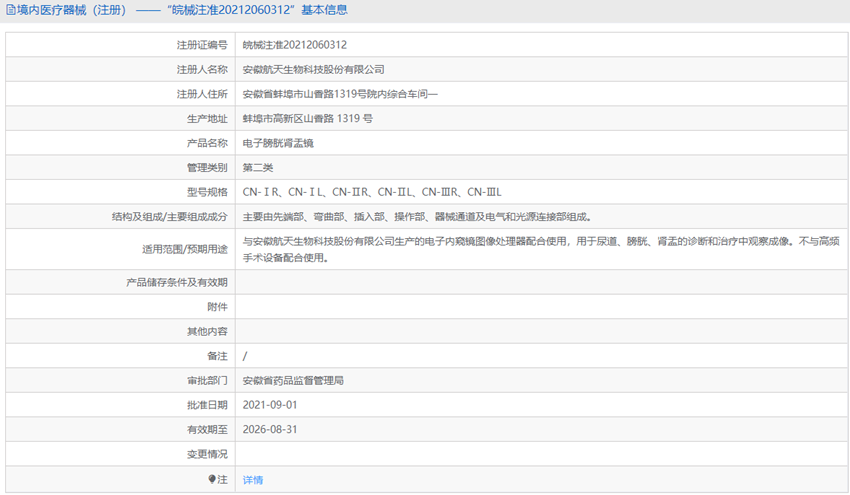Click the 附件 label
Viewport: 850px width, 495px height.
pyautogui.click(x=217, y=307)
